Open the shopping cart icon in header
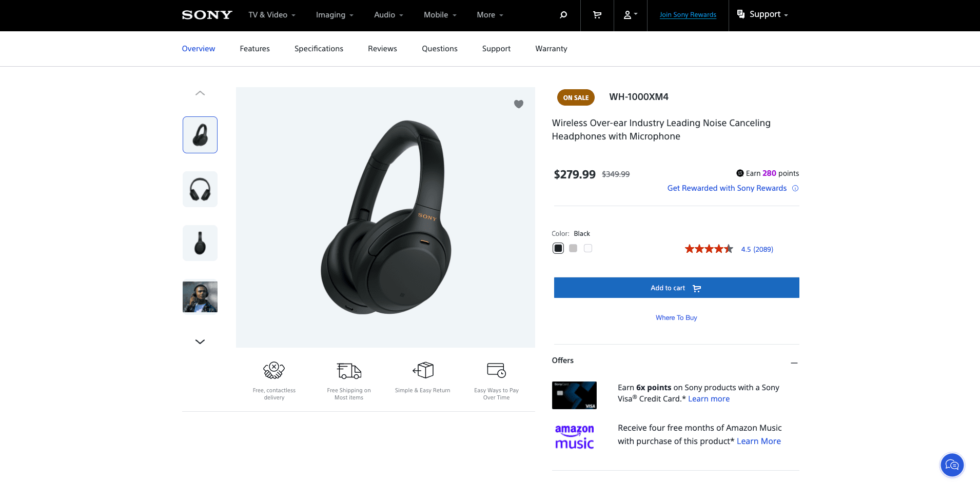The image size is (980, 482). click(x=597, y=15)
